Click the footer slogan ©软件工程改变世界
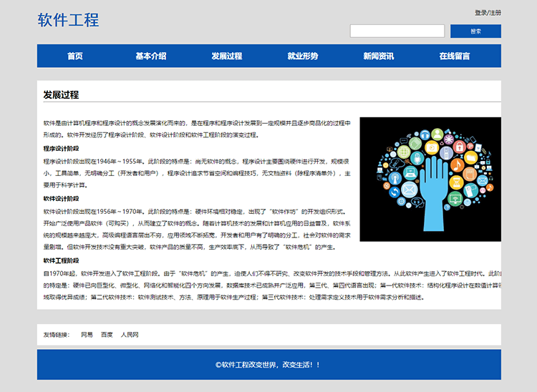The image size is (537, 392). [268, 365]
